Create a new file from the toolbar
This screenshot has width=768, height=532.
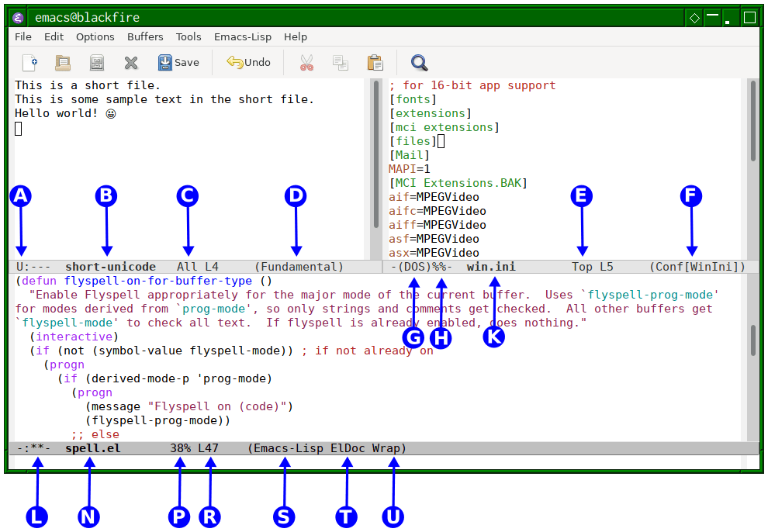pyautogui.click(x=30, y=63)
